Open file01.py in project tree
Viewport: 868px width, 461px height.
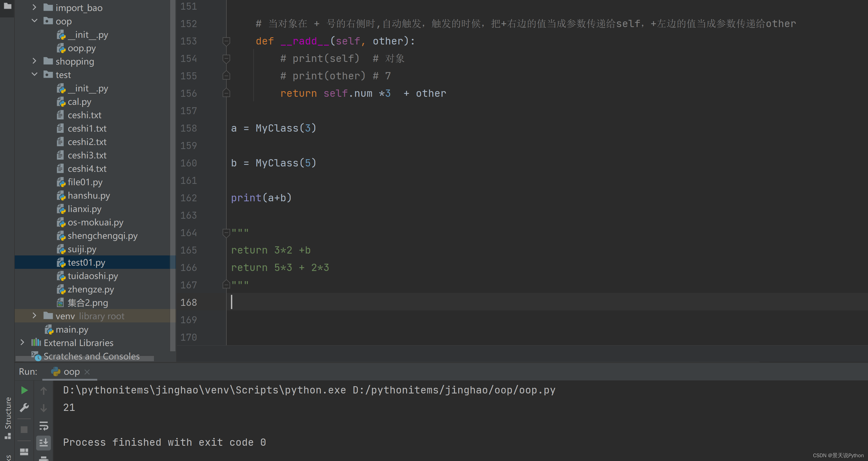pos(80,182)
